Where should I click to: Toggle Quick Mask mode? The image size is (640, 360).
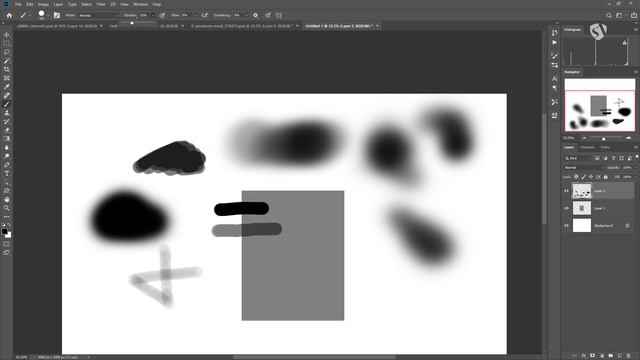(7, 244)
